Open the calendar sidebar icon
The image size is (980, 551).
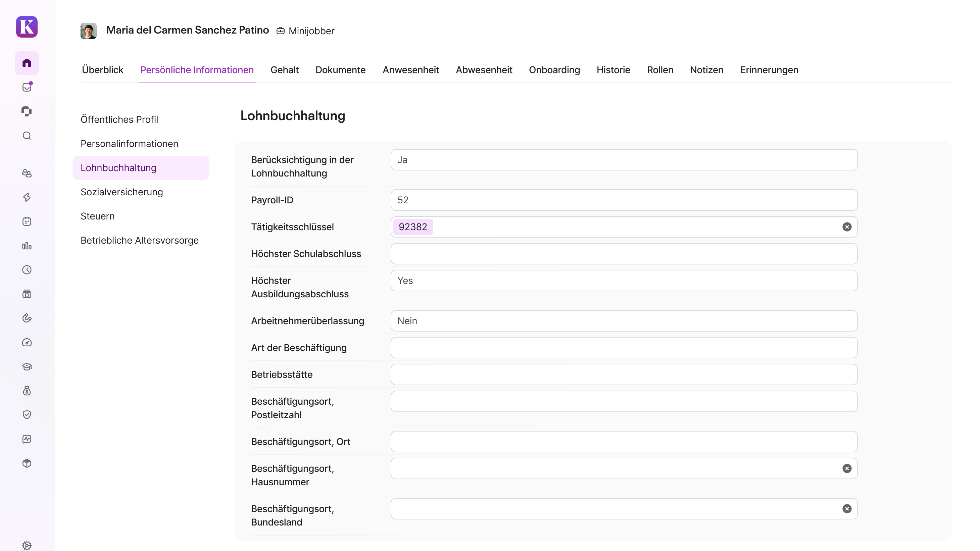click(27, 221)
